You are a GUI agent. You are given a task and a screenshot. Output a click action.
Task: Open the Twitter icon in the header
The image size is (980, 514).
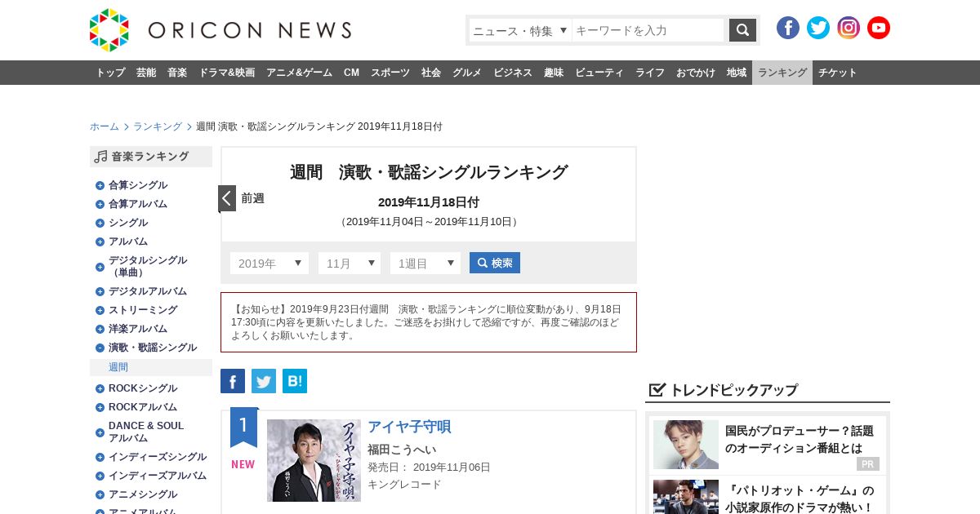click(x=818, y=28)
